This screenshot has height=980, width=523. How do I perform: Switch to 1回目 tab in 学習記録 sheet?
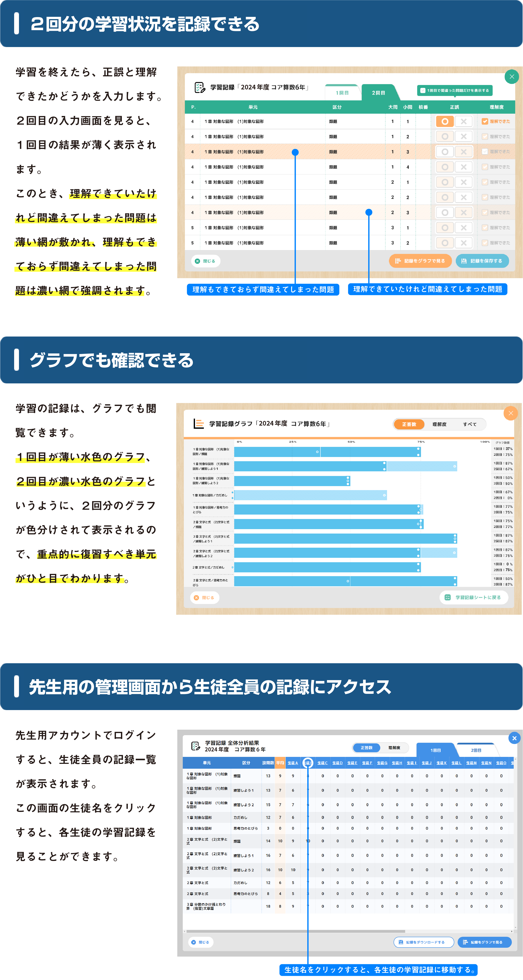click(342, 93)
